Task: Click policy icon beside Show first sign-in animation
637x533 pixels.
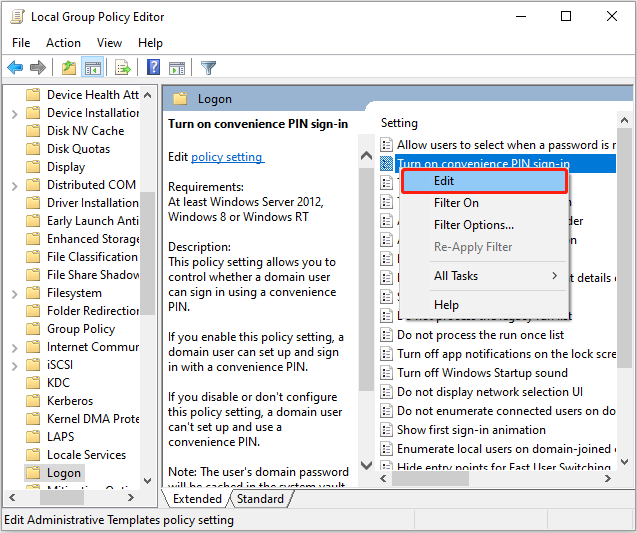Action: point(386,429)
